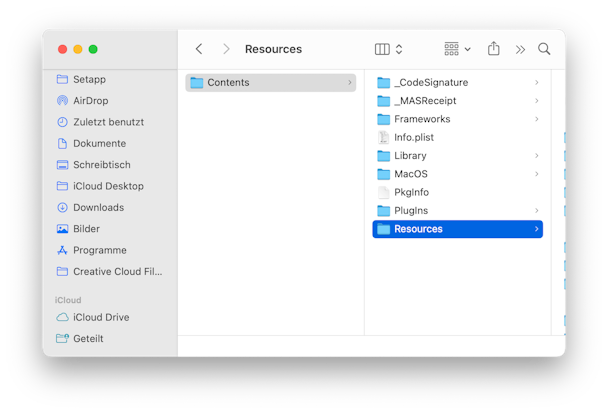Click the forward navigation arrow
Viewport: 608px width, 413px height.
(226, 49)
